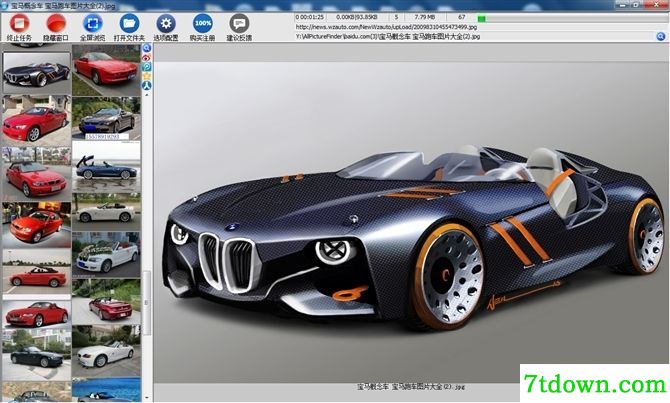Share via the red Weibo eye icon

coord(147,57)
